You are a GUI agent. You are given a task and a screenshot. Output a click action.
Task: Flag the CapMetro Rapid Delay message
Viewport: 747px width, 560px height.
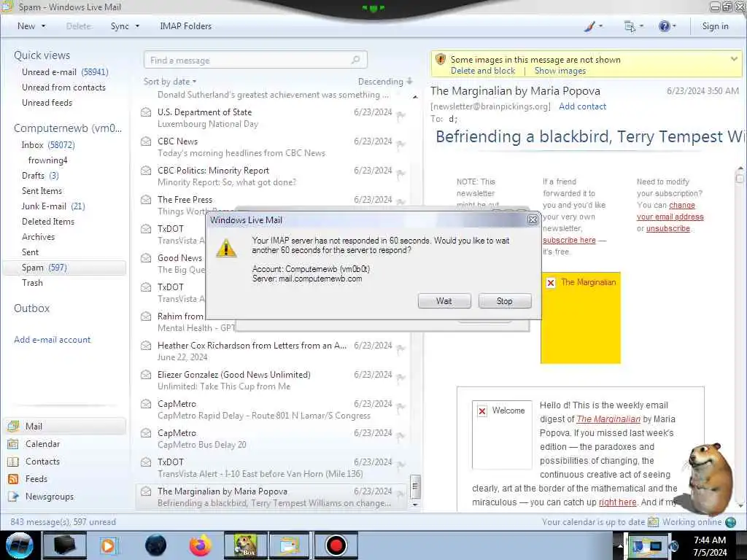pos(401,407)
